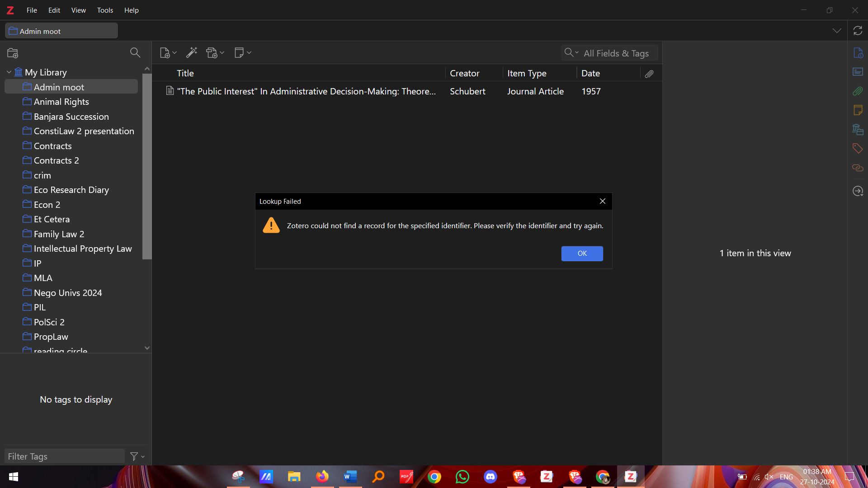Screen dimensions: 868x488
Task: Open the Tools menu
Action: coord(105,10)
